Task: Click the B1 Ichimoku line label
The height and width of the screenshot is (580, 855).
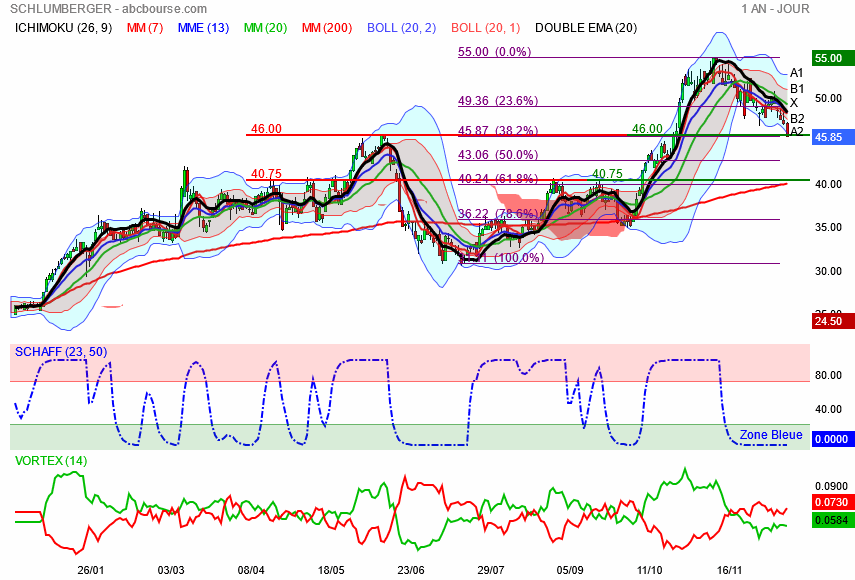Action: click(797, 88)
